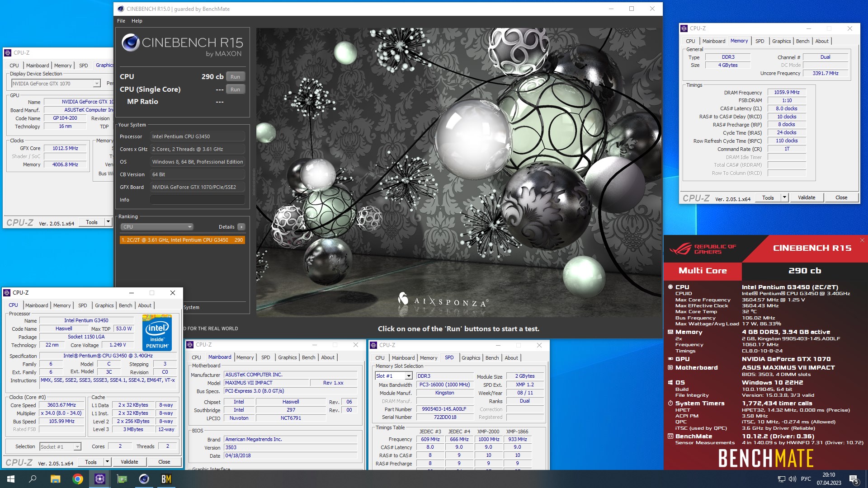This screenshot has width=868, height=488.
Task: Click Close in CPU-Z Memory window
Action: click(x=841, y=197)
